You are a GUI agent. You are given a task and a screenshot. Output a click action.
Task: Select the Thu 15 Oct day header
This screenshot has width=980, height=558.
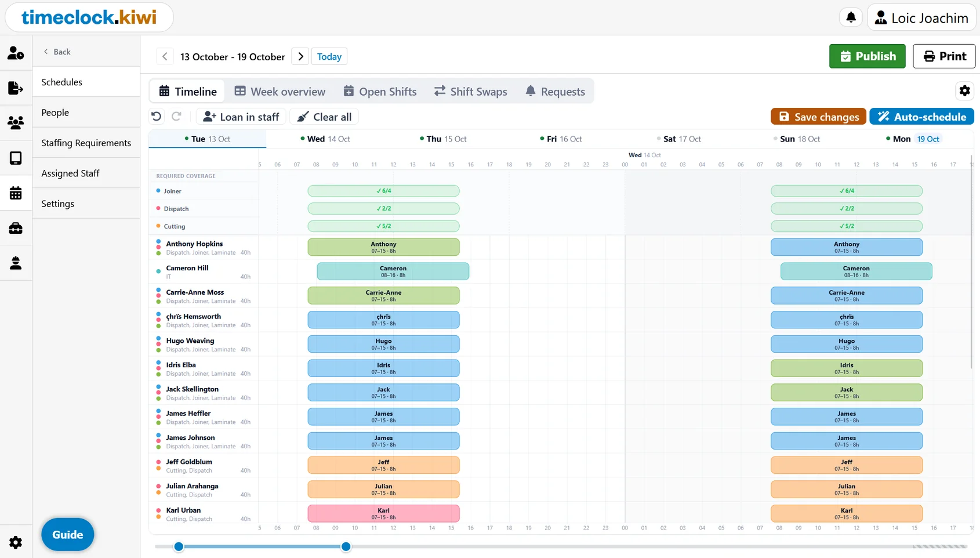point(443,139)
